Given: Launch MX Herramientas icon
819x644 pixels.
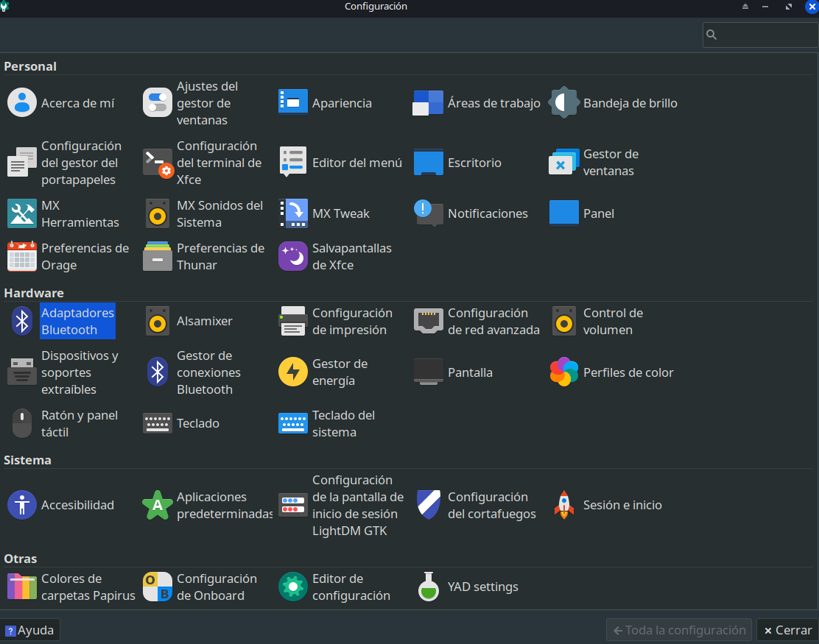Looking at the screenshot, I should point(22,213).
